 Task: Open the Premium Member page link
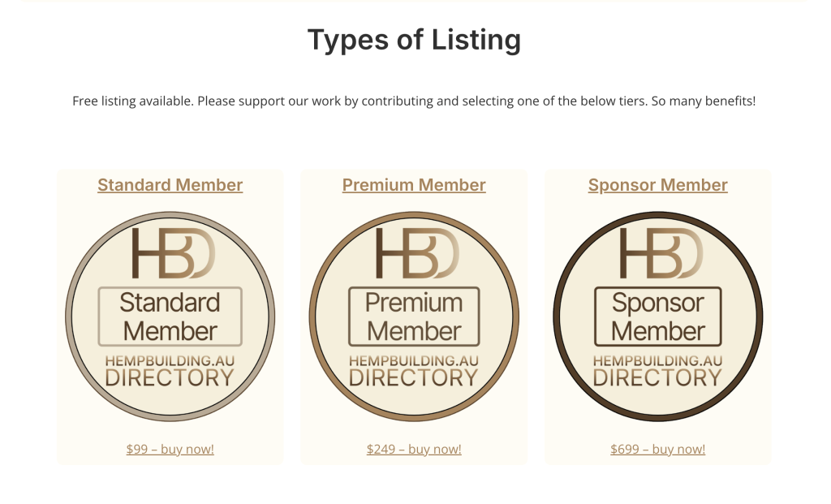point(414,185)
